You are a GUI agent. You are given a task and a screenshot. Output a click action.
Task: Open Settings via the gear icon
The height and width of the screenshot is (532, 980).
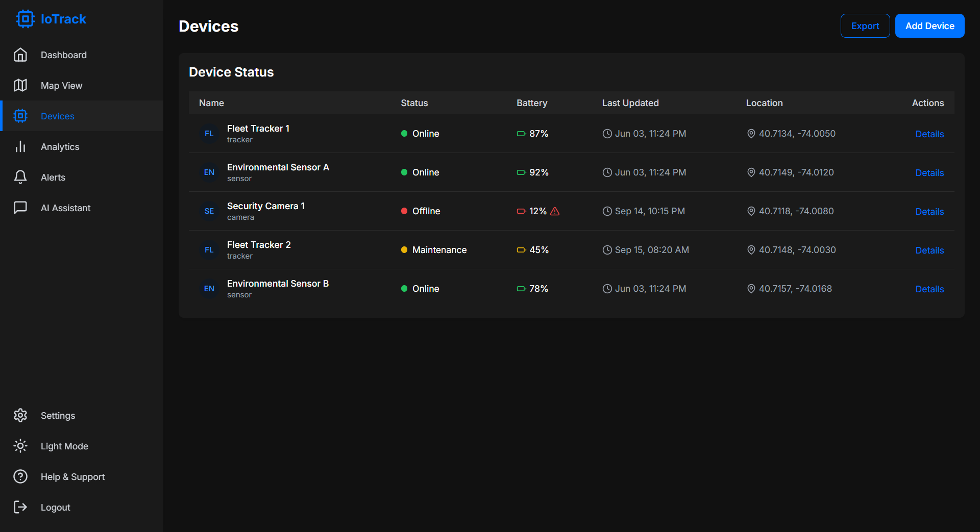20,415
